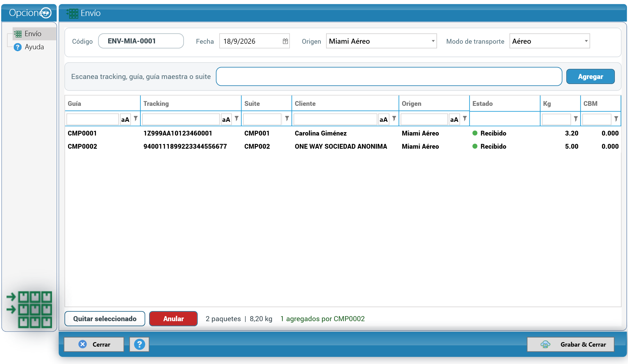Click the filter funnel for the CBM column
Screen dimensions: 628x364
(616, 119)
